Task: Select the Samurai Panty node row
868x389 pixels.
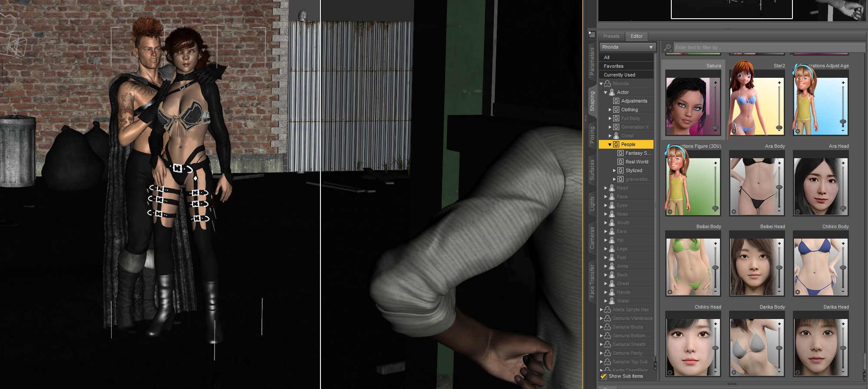Action: point(626,353)
